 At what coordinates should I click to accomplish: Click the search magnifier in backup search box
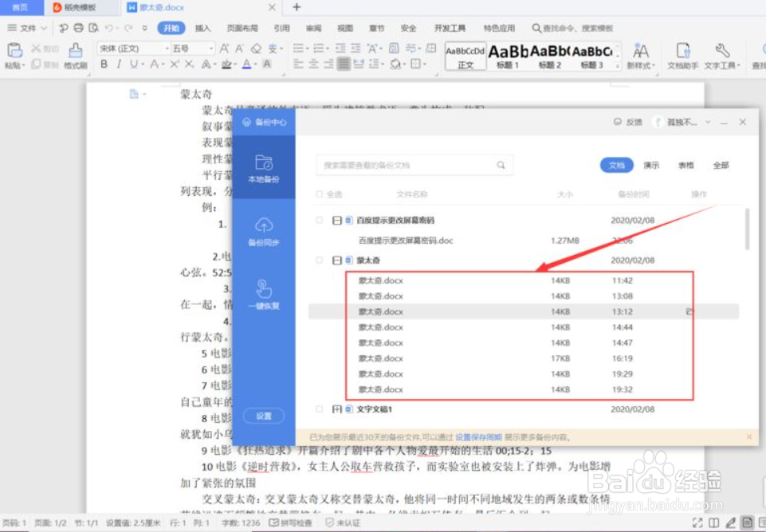coord(501,165)
